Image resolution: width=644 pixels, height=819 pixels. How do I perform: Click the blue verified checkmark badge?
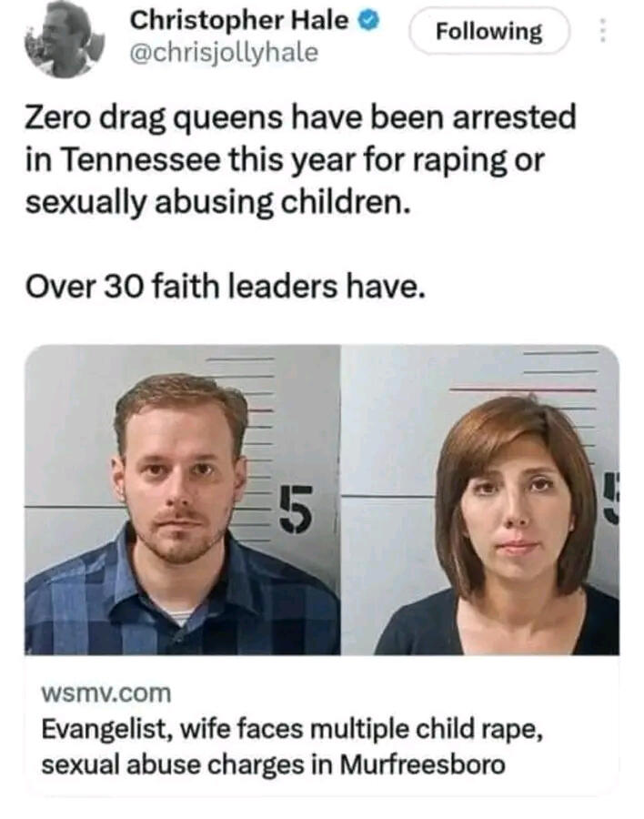(368, 21)
